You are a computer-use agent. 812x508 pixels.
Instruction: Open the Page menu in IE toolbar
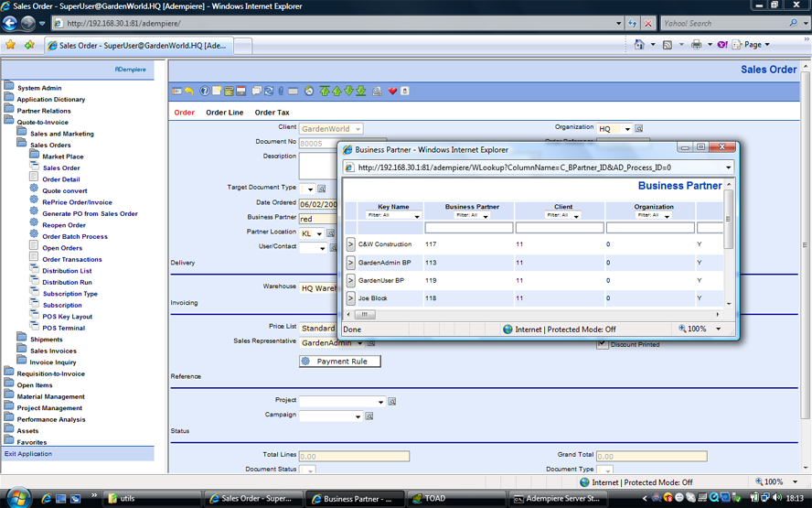pos(752,45)
